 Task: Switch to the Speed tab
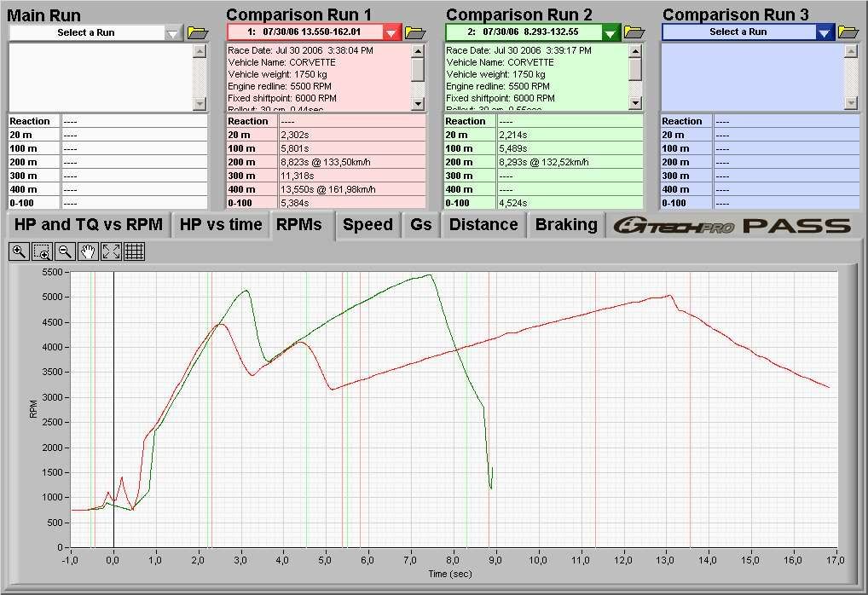[x=367, y=225]
